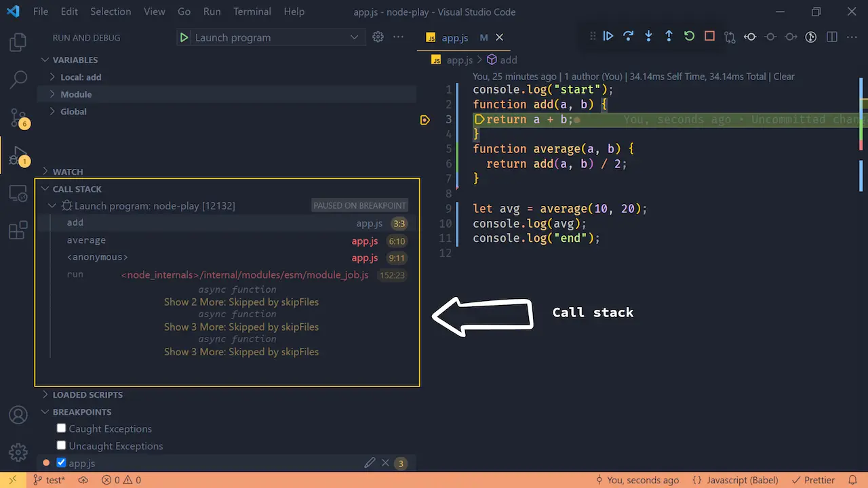Screen dimensions: 868x488
Task: Stop the debug session
Action: [709, 37]
